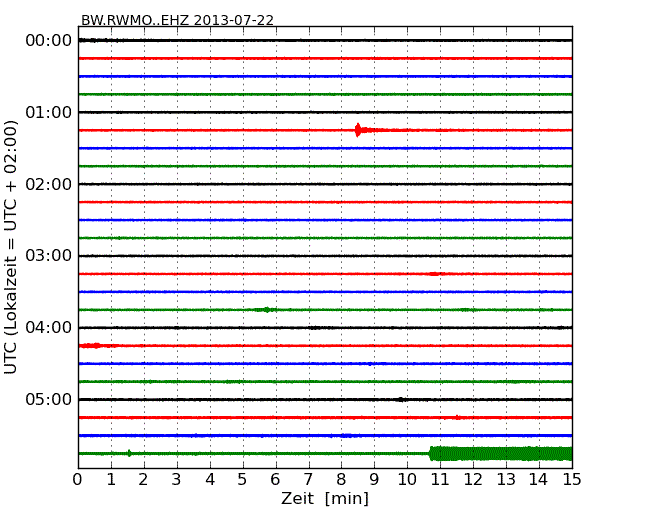Click x-axis tick label 8
The height and width of the screenshot is (520, 650).
[341, 480]
